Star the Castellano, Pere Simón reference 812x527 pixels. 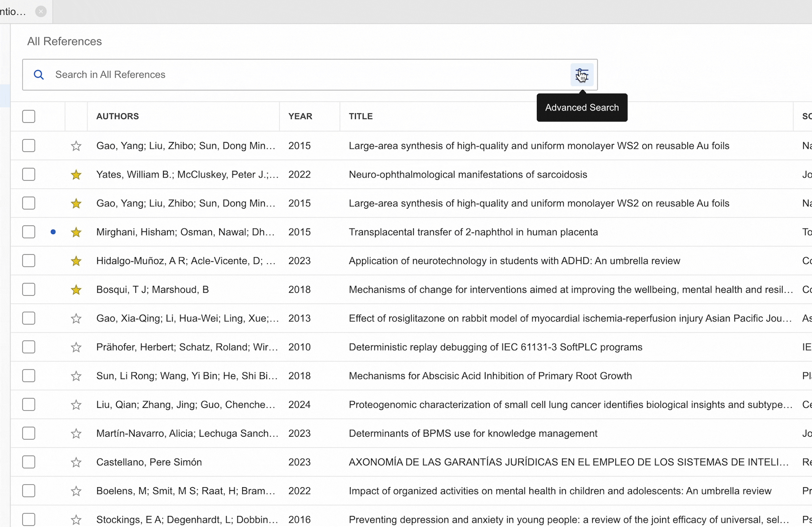tap(76, 462)
